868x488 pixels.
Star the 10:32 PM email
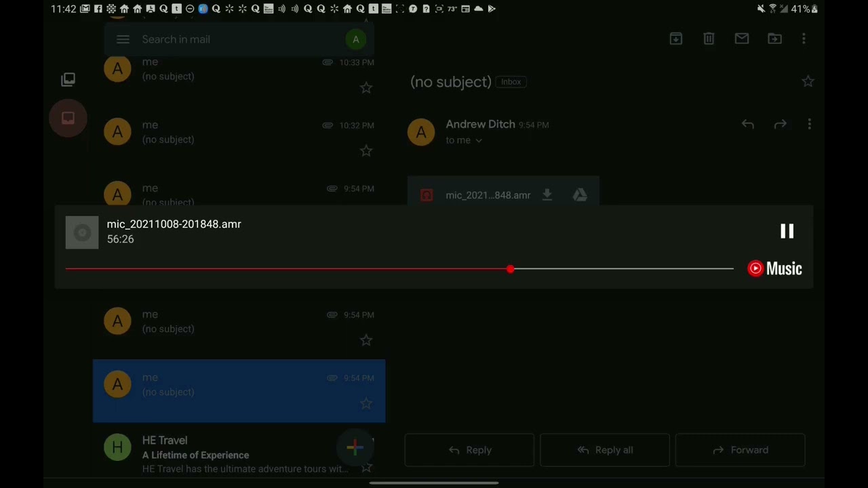pos(366,150)
